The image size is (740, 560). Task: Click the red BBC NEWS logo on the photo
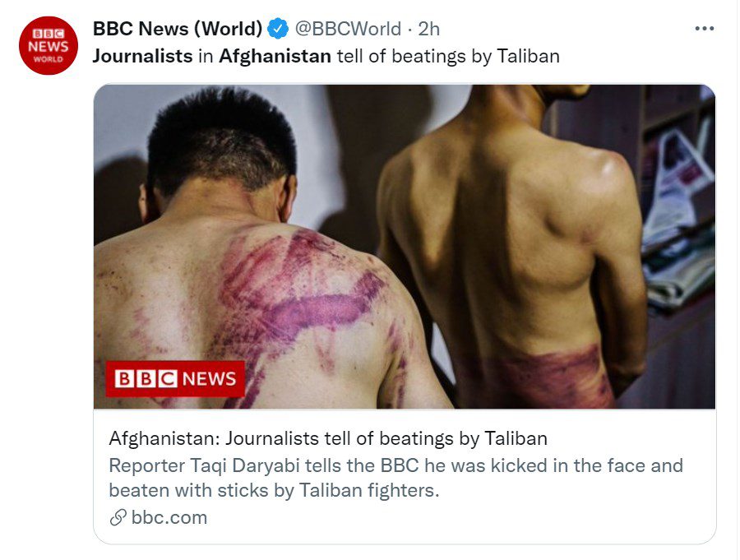tap(175, 379)
